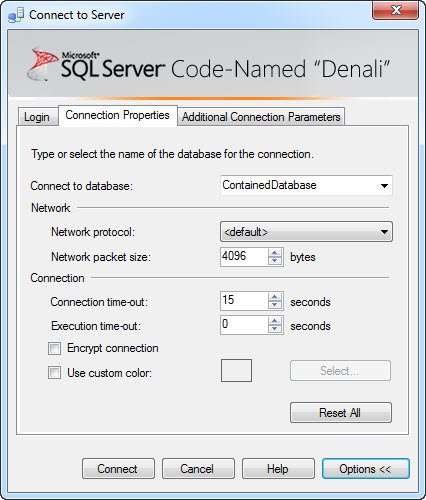426x500 pixels.
Task: Close the Connect to Server dialog
Action: (x=396, y=11)
